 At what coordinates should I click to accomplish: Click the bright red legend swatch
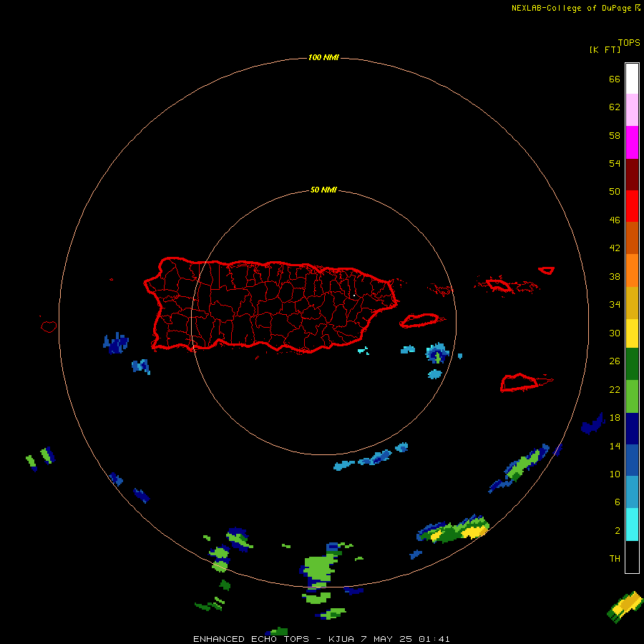(632, 206)
